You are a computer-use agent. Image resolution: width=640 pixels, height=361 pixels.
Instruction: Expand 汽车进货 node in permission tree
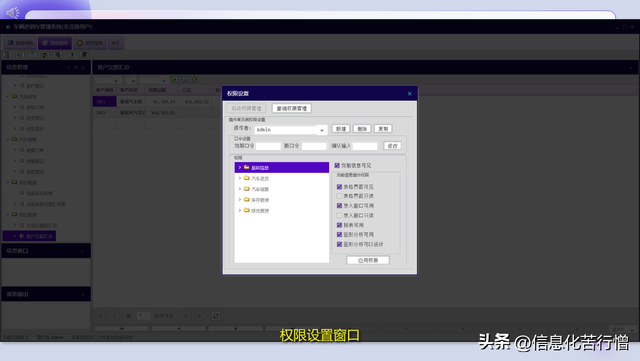[x=240, y=178]
